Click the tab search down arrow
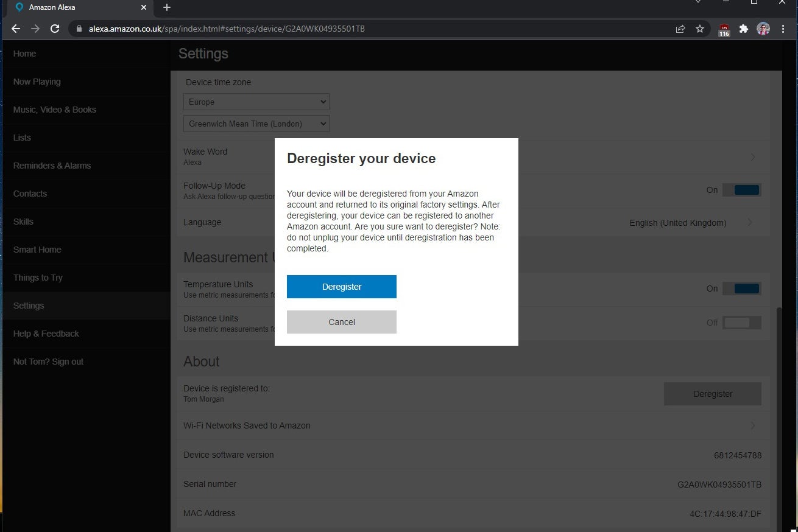This screenshot has height=532, width=798. pyautogui.click(x=699, y=2)
